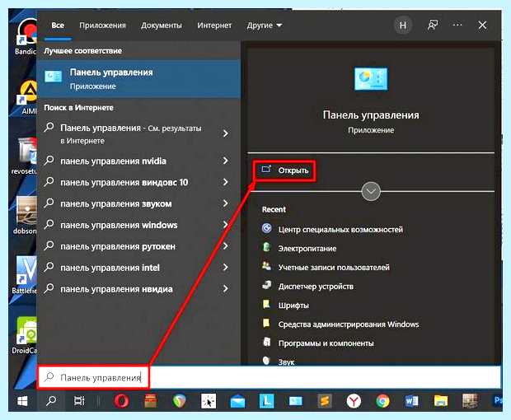Screen dimensions: 511x420
Task: Open Диспетчер устройств recent item
Action: (x=307, y=287)
